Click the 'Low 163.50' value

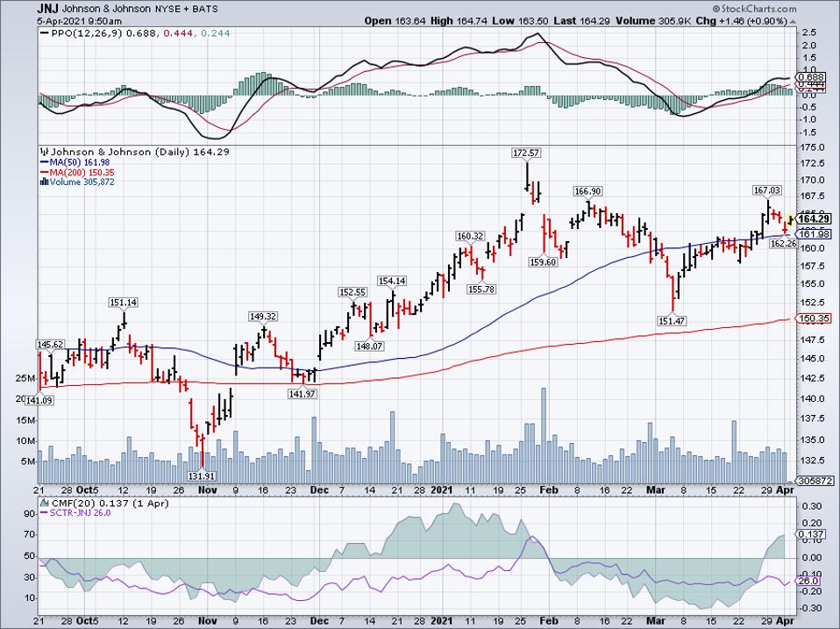tap(521, 21)
